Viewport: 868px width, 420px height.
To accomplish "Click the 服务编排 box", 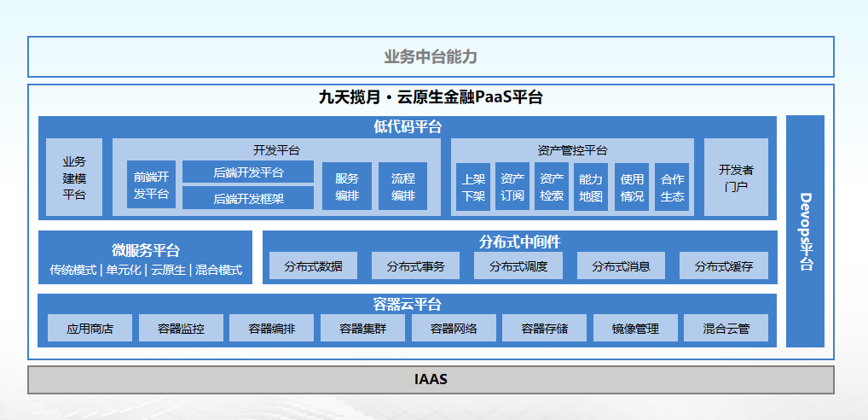I will tap(347, 186).
